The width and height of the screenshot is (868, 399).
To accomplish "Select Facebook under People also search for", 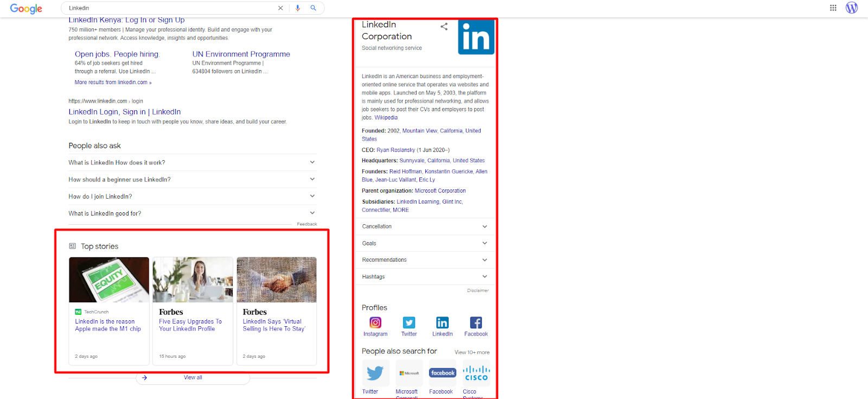I will pyautogui.click(x=443, y=373).
